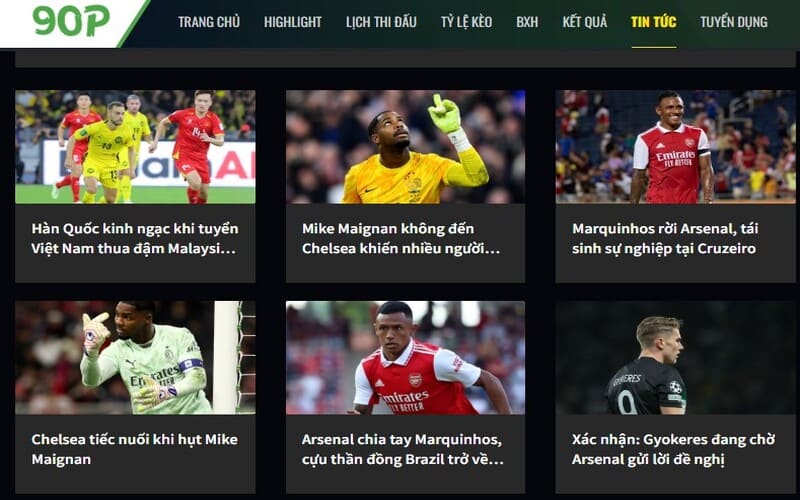Viewport: 800px width, 500px height.
Task: Go to the HIGHLIGHT section
Action: click(293, 22)
